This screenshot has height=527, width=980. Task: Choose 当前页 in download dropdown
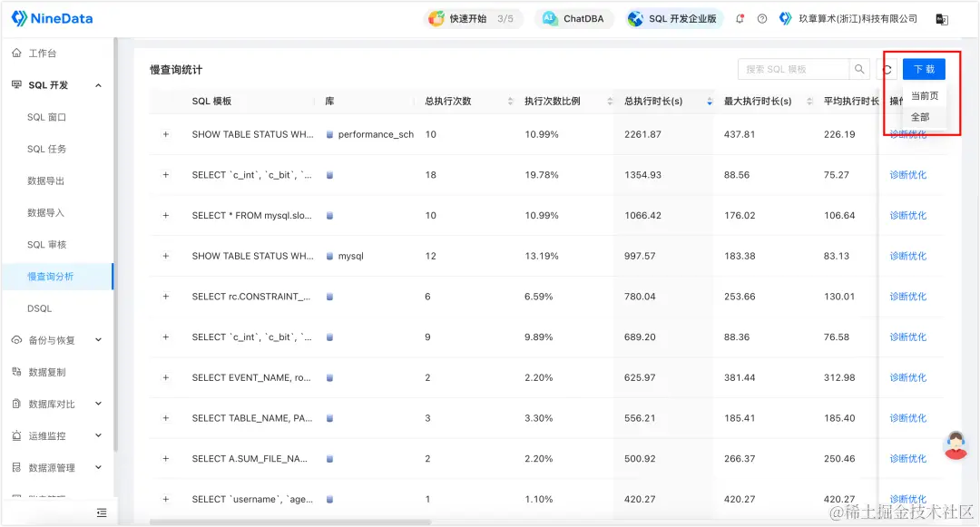click(x=925, y=96)
